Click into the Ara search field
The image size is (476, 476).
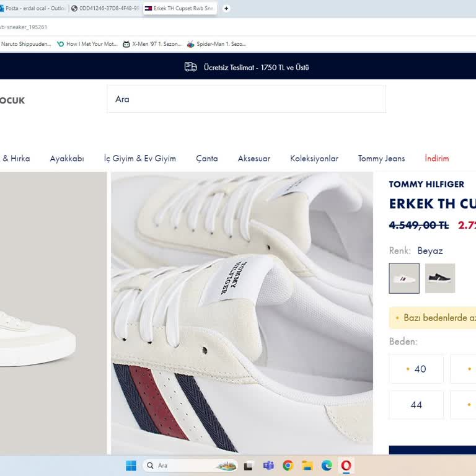point(247,99)
